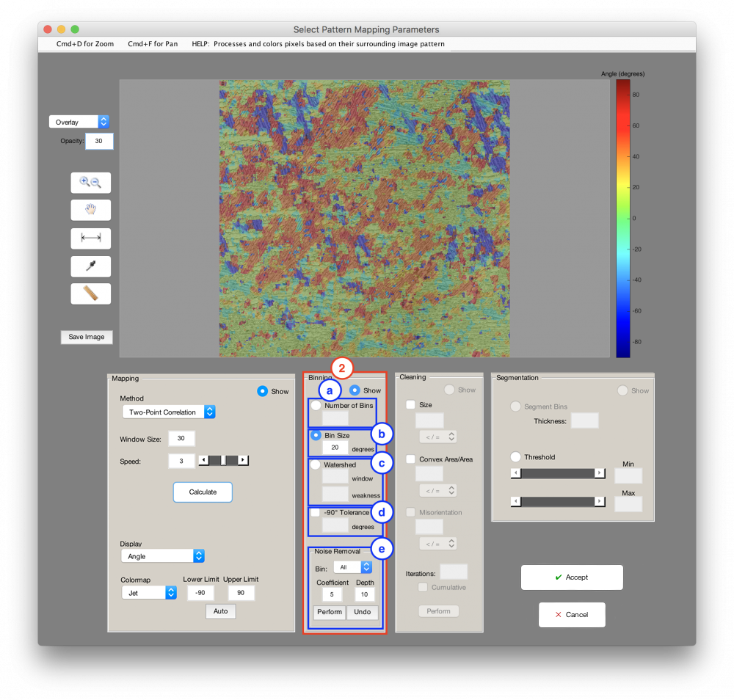Click the Angle degrees color bar
The width and height of the screenshot is (734, 700).
tap(623, 219)
